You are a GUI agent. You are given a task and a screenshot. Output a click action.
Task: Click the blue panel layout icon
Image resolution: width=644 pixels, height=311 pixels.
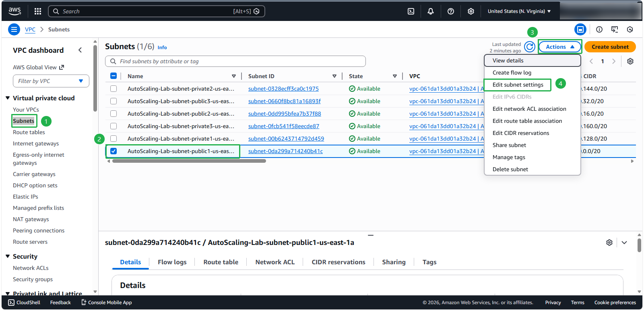tap(580, 29)
